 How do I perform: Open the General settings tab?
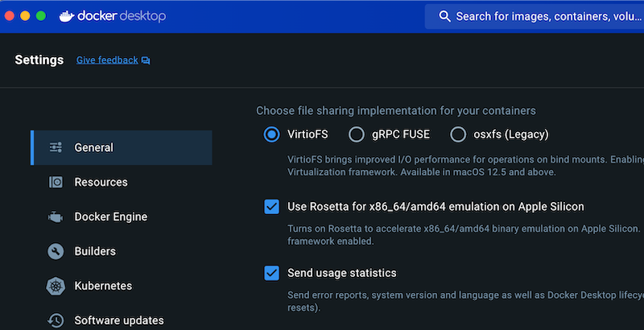122,147
